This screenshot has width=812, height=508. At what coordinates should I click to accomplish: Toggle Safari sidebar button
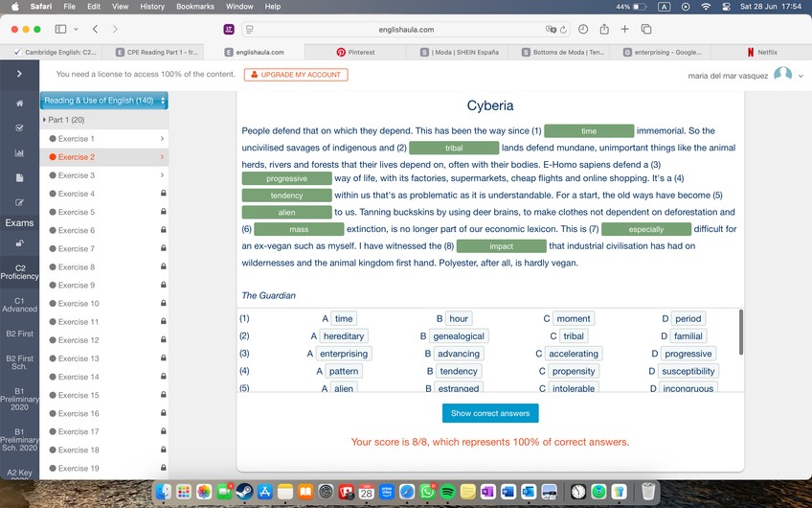coord(60,29)
